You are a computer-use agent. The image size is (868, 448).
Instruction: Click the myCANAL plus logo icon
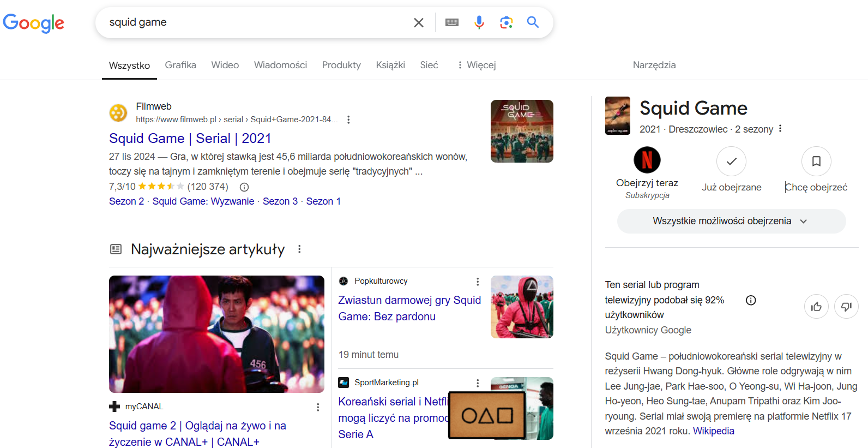114,407
